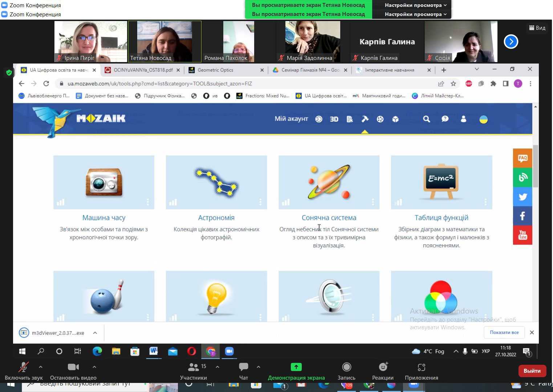Click the red Выйти button
This screenshot has height=392, width=553.
tap(532, 371)
